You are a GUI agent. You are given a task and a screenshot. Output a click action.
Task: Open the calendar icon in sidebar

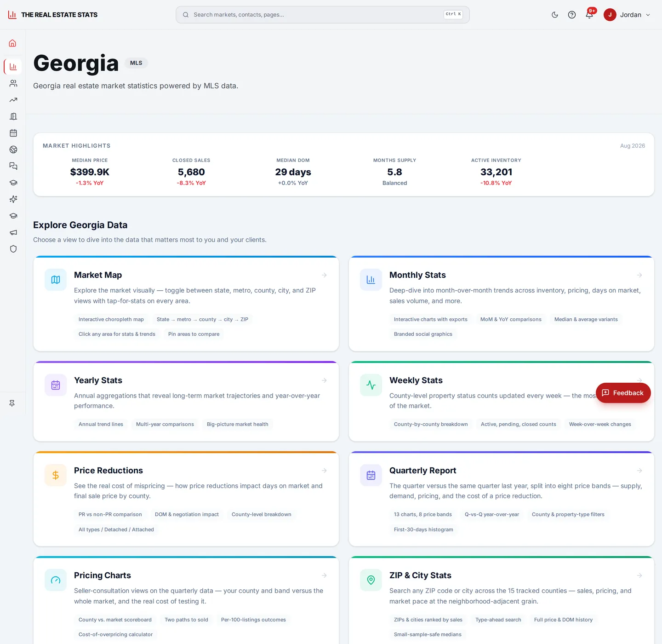[x=13, y=133]
